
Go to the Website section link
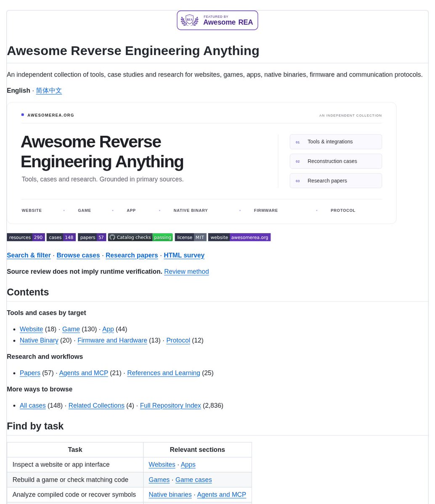pyautogui.click(x=31, y=329)
